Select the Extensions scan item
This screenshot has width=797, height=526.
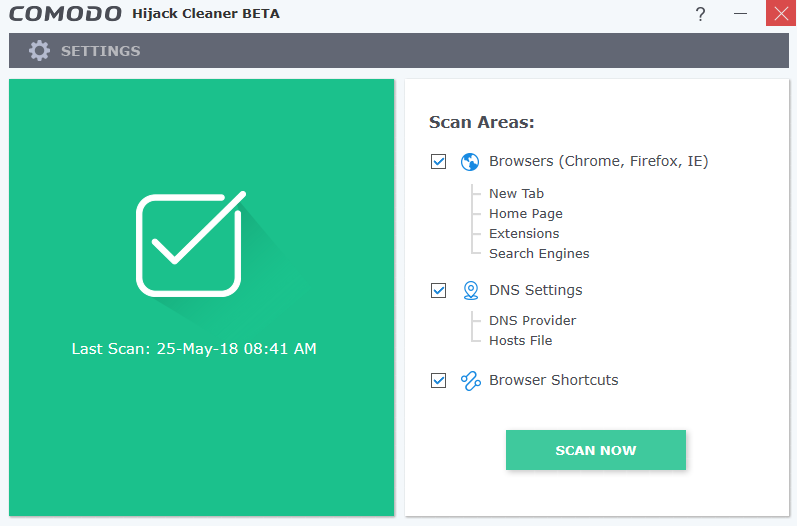point(524,234)
